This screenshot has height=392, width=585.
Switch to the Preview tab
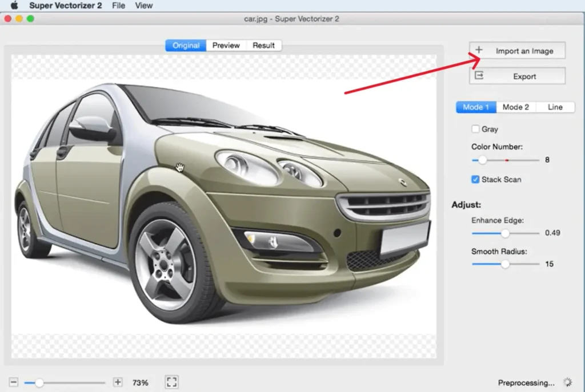pos(226,45)
